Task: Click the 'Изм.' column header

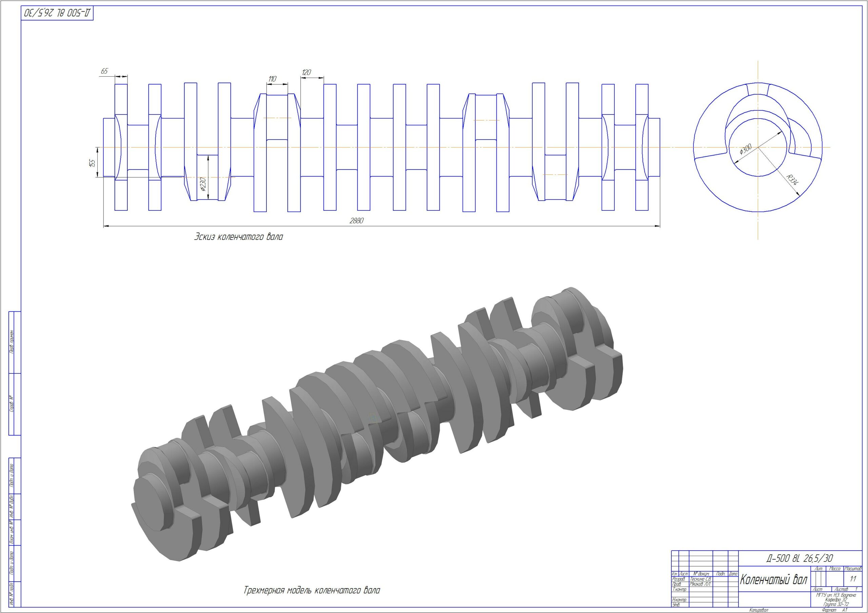Action: 675,574
